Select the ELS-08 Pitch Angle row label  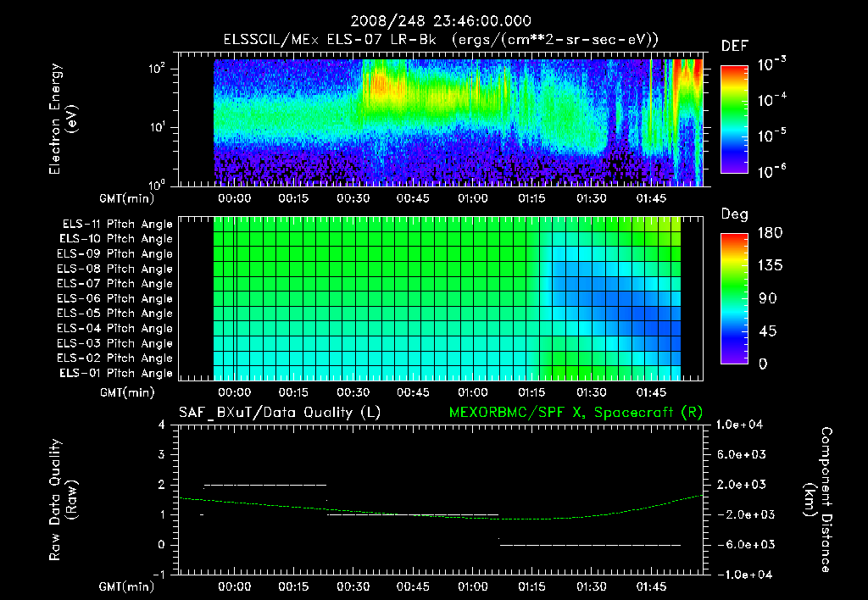point(114,269)
